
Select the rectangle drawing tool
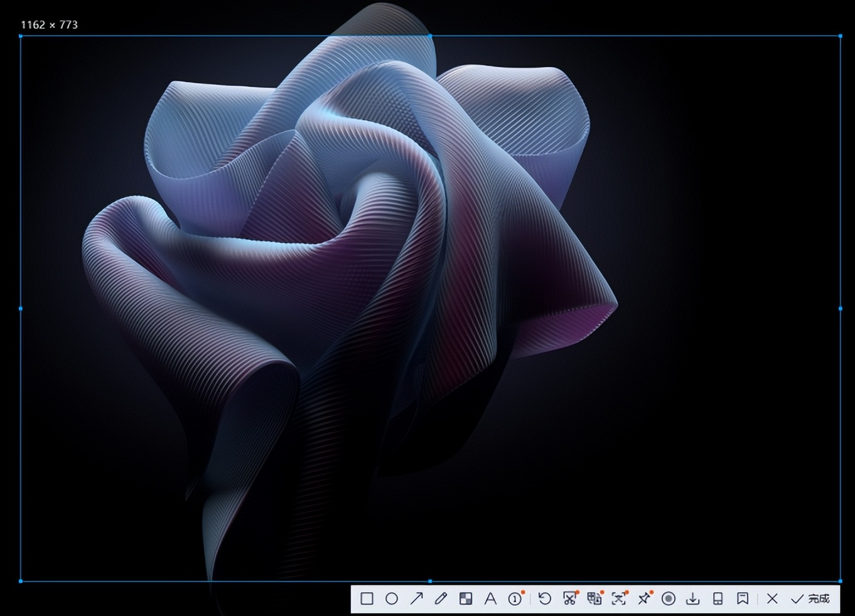(367, 599)
